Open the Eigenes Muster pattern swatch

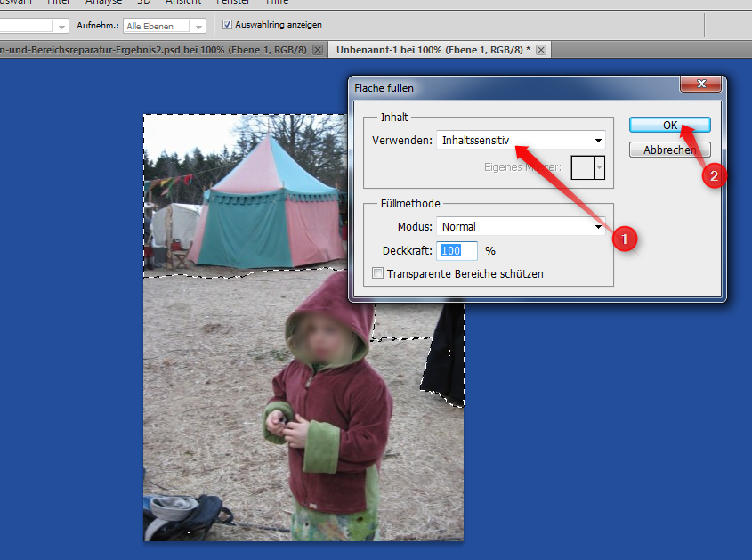click(x=587, y=166)
